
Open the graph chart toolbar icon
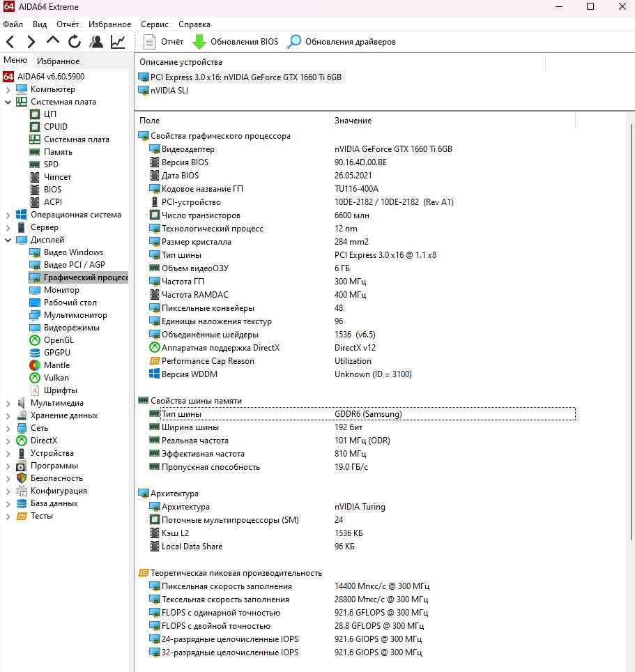coord(117,42)
